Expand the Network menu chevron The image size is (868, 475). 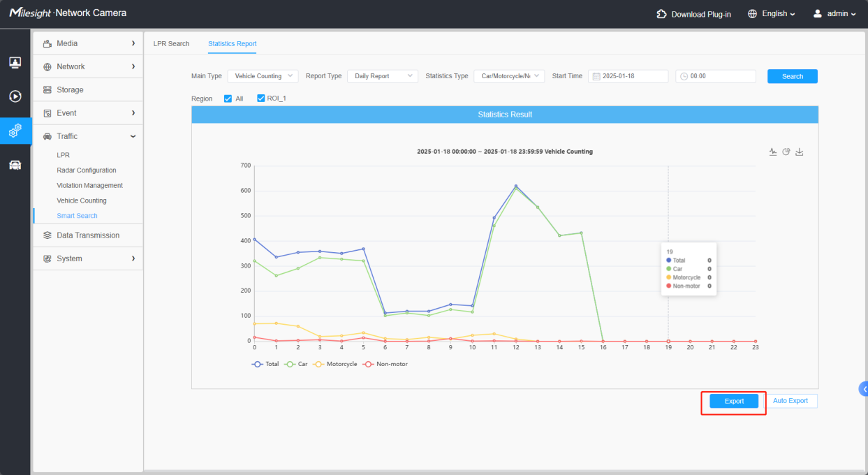coord(133,66)
